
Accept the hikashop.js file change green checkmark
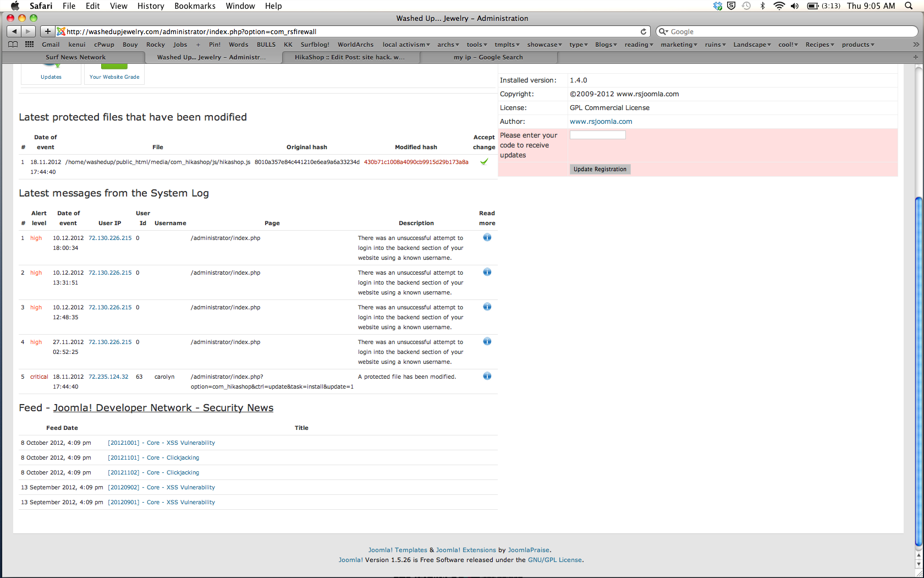(x=484, y=162)
